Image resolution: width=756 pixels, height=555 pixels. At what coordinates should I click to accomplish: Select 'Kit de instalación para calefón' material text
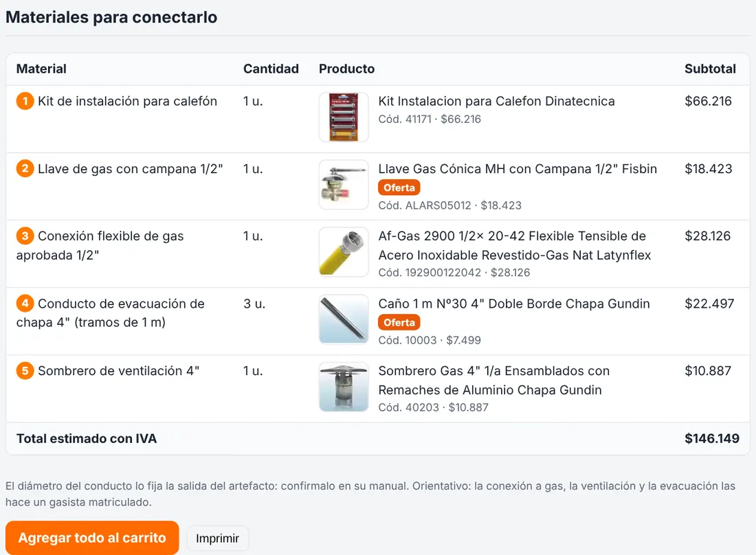127,101
